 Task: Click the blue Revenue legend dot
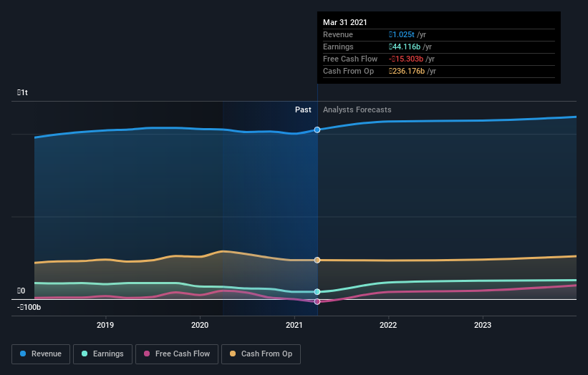click(23, 354)
